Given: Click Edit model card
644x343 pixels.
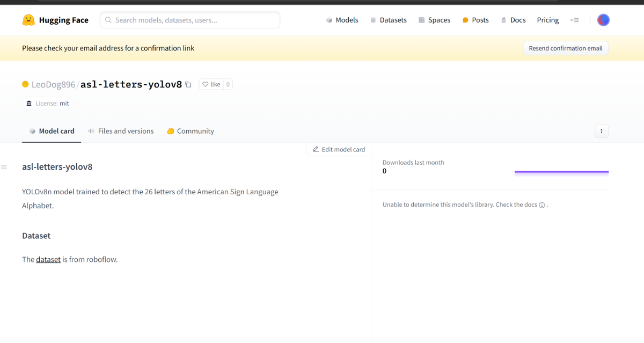Looking at the screenshot, I should pyautogui.click(x=339, y=149).
